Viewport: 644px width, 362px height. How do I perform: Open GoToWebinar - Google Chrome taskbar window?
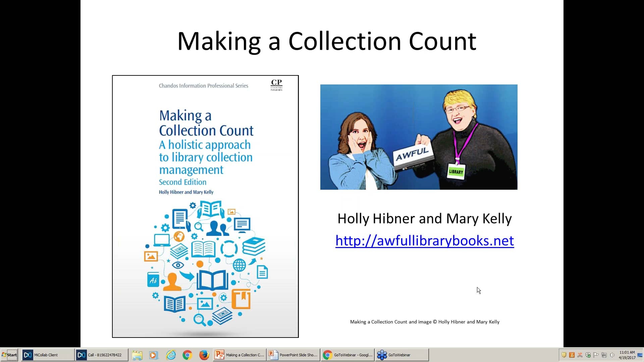click(x=348, y=355)
